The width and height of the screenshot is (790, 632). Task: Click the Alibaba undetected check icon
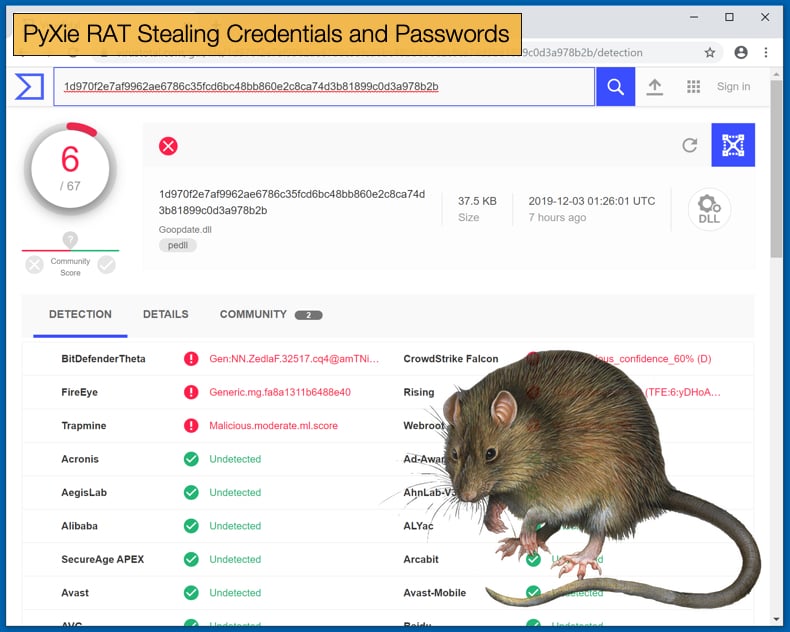(x=191, y=526)
